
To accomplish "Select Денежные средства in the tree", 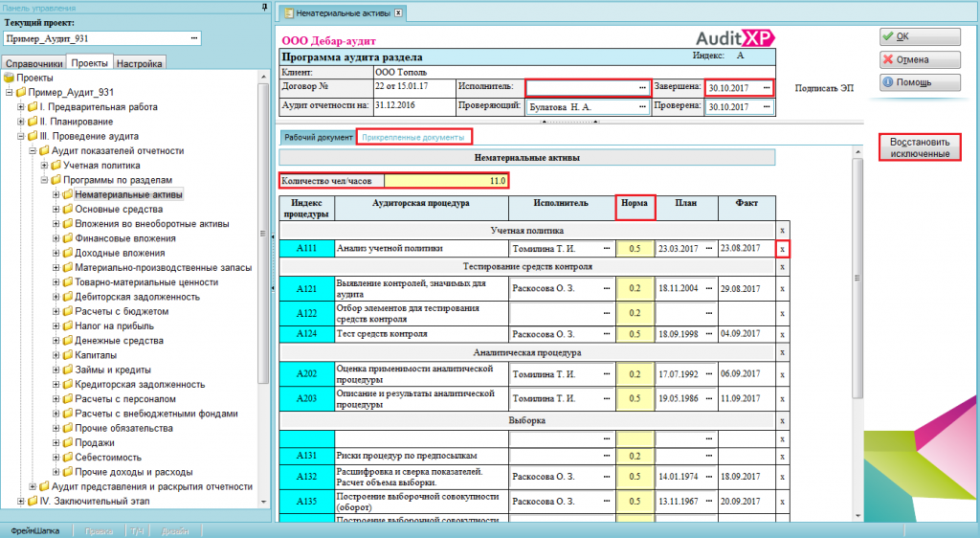I will pyautogui.click(x=119, y=341).
